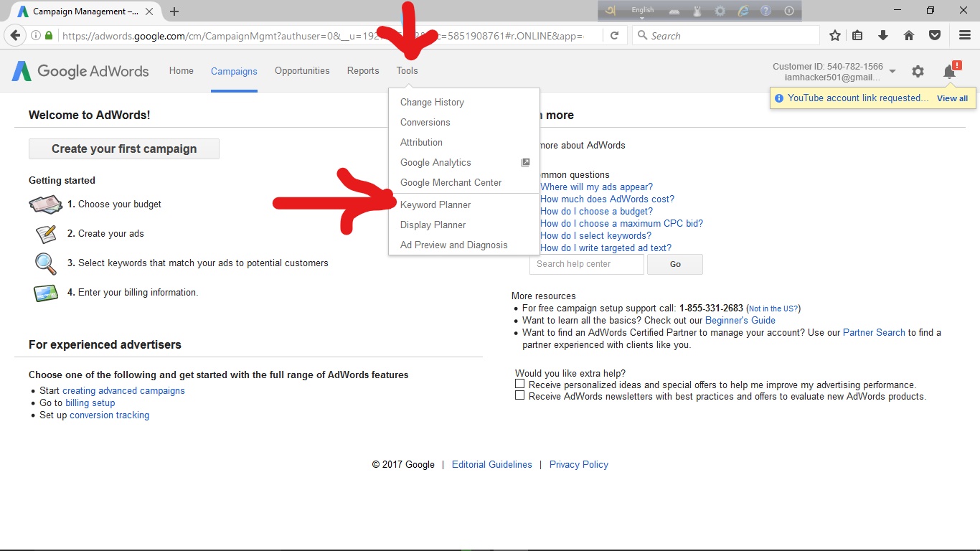Image resolution: width=980 pixels, height=551 pixels.
Task: Click the Bengali letter mode icon
Action: tap(611, 11)
